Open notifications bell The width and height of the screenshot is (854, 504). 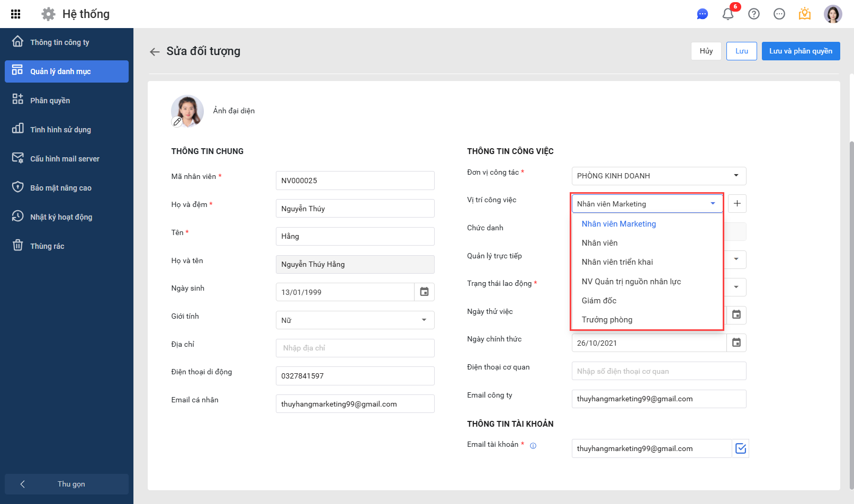coord(728,14)
